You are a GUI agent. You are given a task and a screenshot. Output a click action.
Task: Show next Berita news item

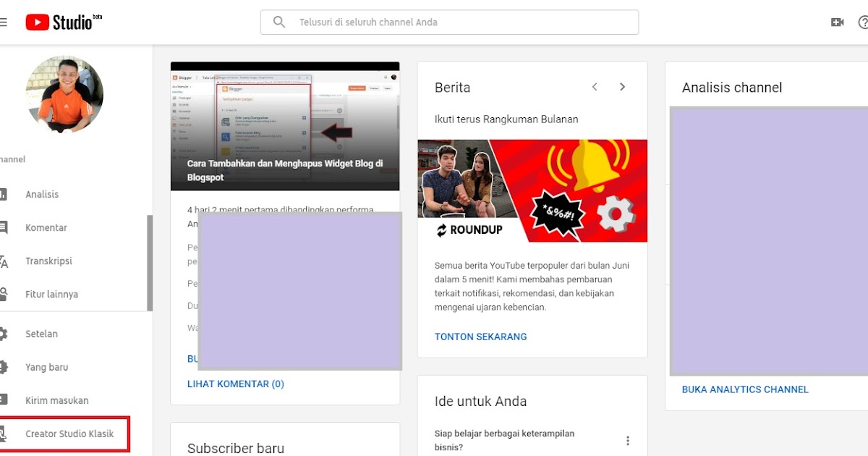tap(622, 87)
